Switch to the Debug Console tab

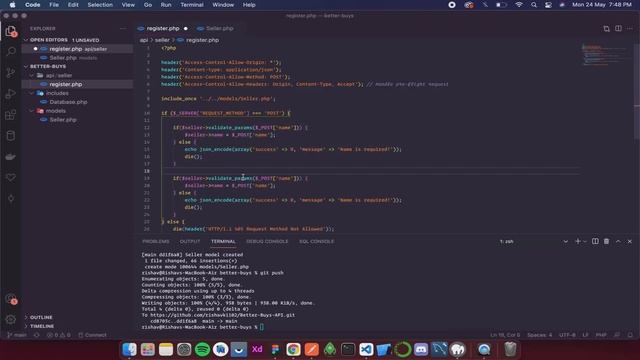(x=267, y=241)
